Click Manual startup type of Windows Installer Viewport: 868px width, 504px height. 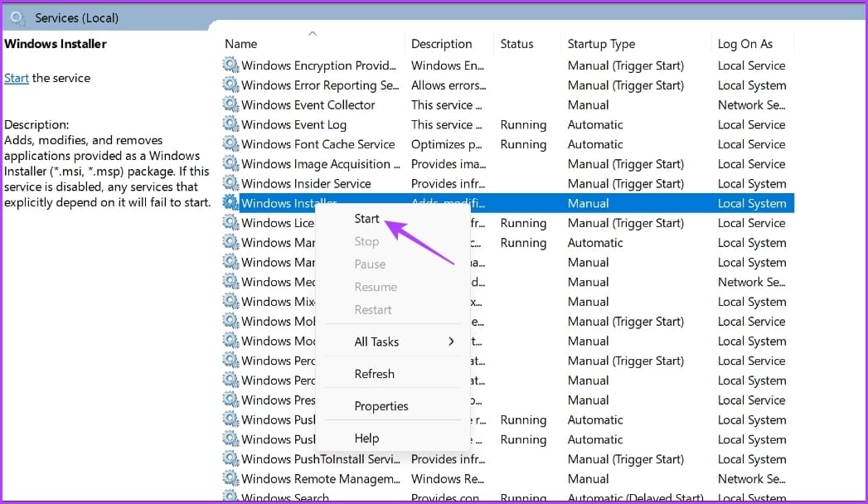click(x=588, y=203)
